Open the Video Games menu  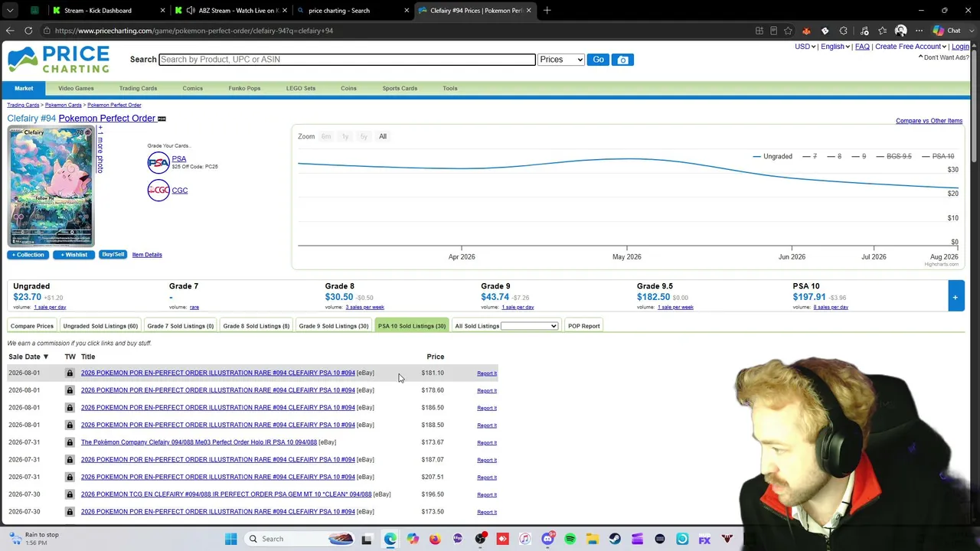(76, 88)
